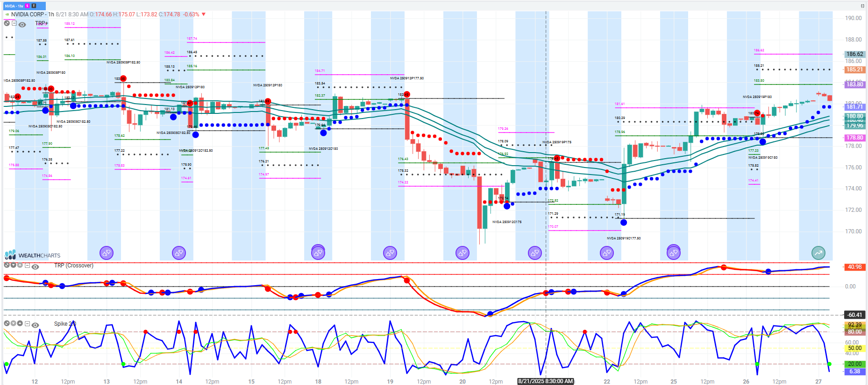Click the TRP+ indicator label
This screenshot has width=868, height=385.
pyautogui.click(x=42, y=23)
